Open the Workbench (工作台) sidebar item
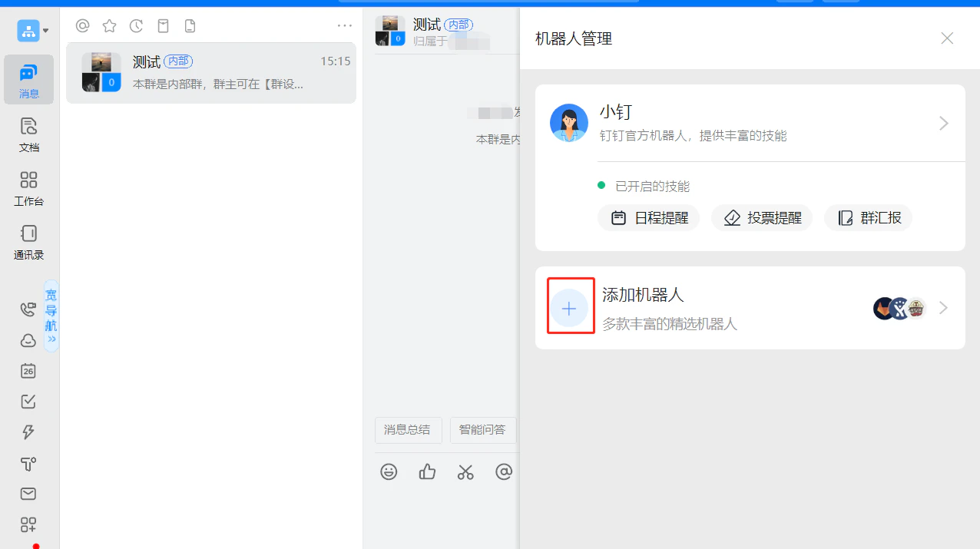980x549 pixels. click(x=28, y=188)
